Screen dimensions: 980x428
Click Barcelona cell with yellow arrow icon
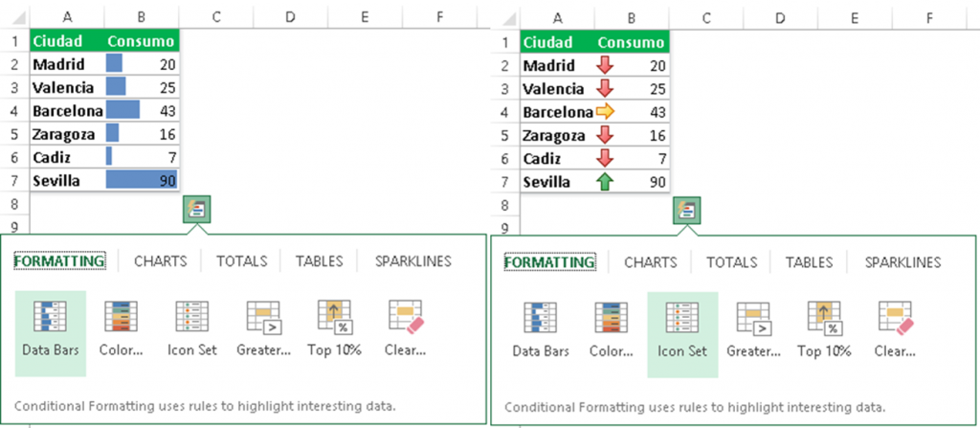632,113
